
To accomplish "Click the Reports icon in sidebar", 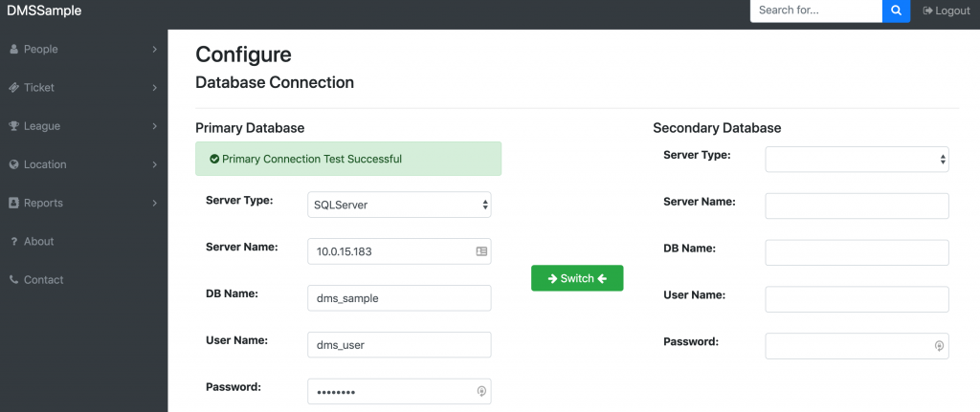I will coord(13,203).
